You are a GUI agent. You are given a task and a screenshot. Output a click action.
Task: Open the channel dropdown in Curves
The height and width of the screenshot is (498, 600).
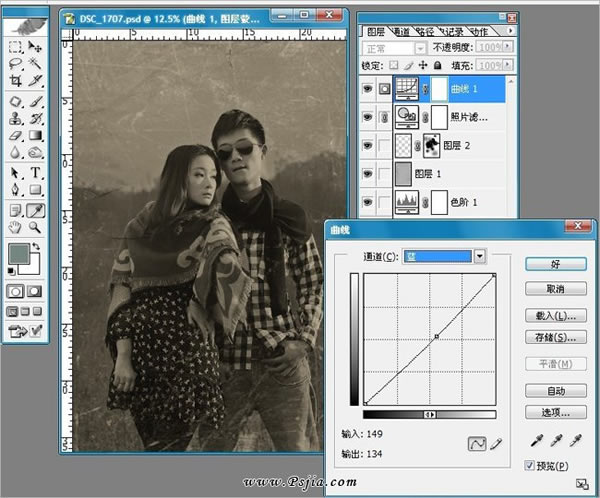click(x=480, y=256)
